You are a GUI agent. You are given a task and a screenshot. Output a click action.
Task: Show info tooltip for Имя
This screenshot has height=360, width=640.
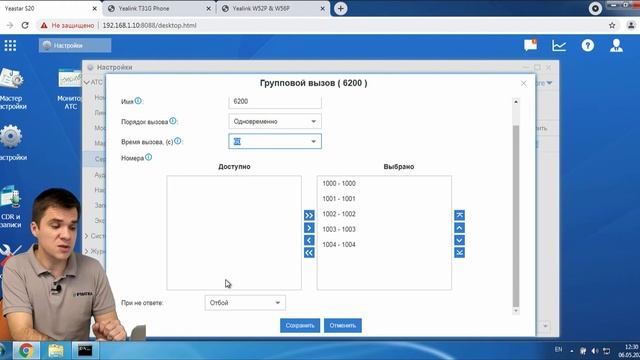tap(138, 100)
